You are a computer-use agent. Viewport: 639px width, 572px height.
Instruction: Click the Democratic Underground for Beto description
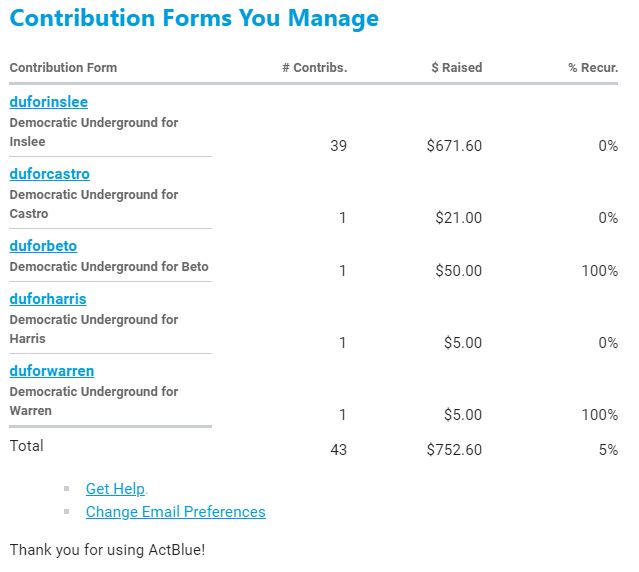click(x=109, y=267)
